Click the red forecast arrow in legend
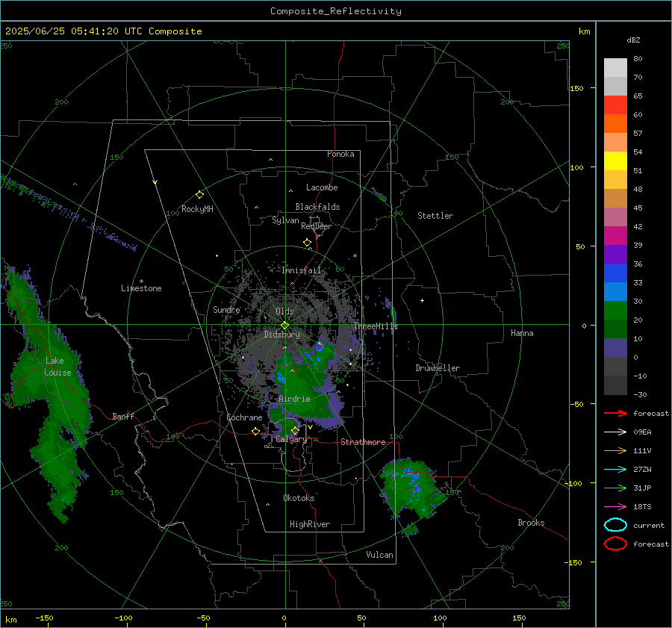The image size is (672, 628). pyautogui.click(x=615, y=413)
